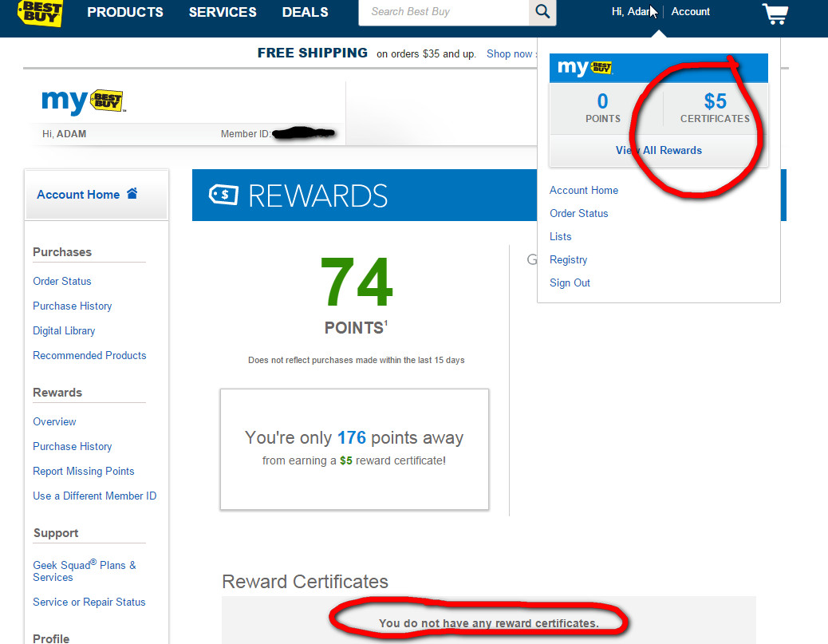Open Order Status in sidebar
This screenshot has height=644, width=828.
61,282
